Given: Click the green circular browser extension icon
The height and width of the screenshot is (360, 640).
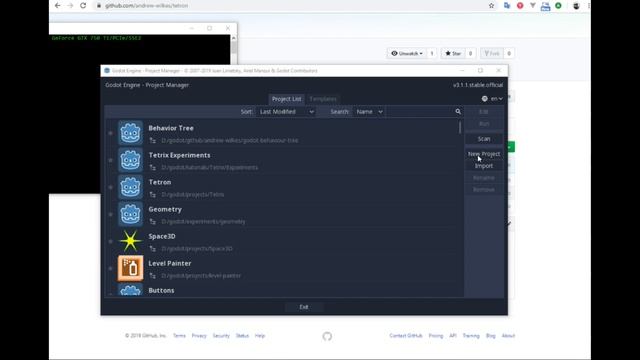Looking at the screenshot, I should click(558, 6).
